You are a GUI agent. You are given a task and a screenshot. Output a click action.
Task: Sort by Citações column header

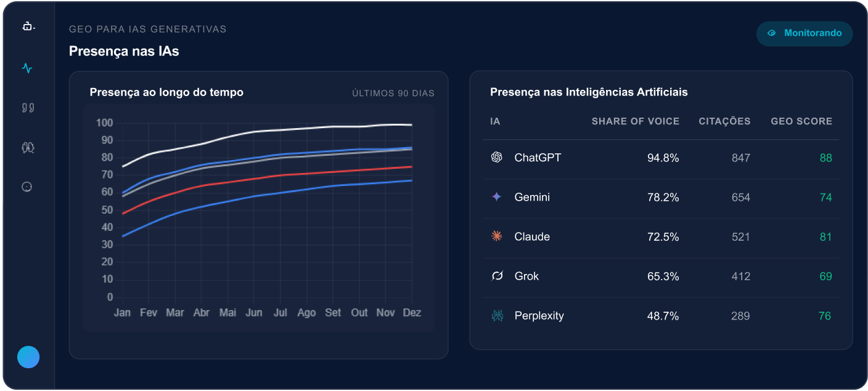[x=724, y=121]
